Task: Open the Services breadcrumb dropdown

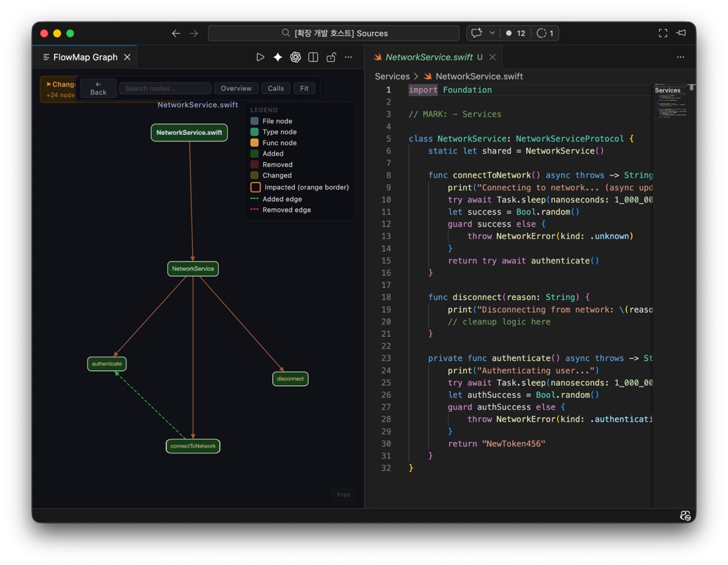Action: coord(392,76)
